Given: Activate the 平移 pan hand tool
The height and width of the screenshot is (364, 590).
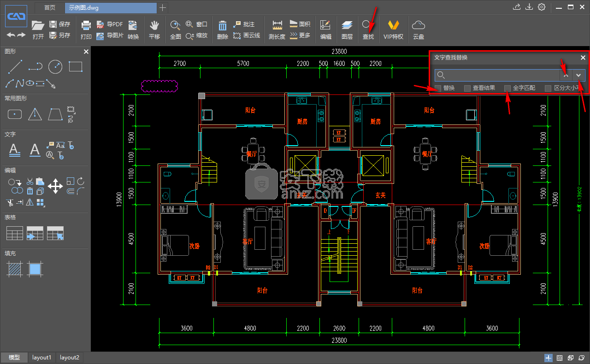Looking at the screenshot, I should (x=154, y=30).
